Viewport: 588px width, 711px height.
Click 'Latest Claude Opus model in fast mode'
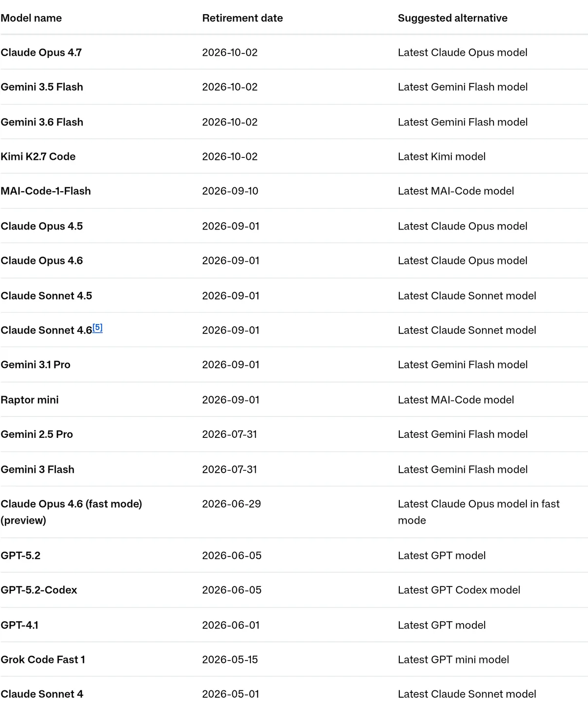tap(479, 512)
